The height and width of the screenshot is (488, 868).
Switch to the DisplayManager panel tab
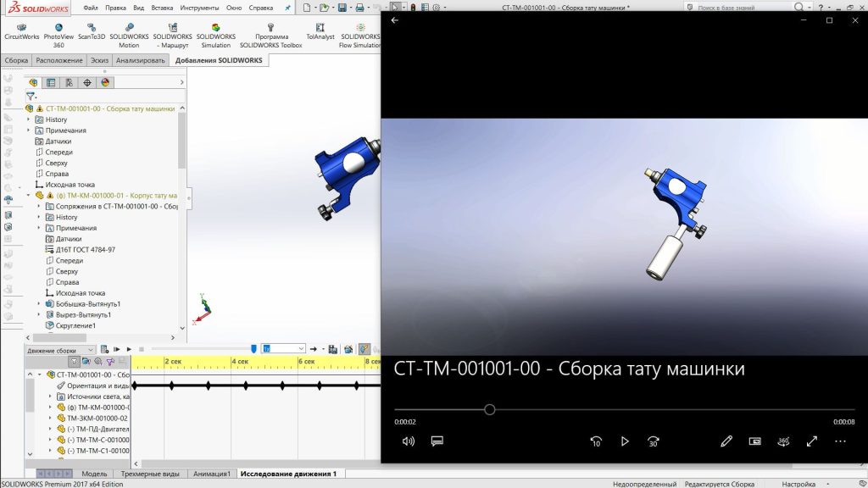click(105, 82)
